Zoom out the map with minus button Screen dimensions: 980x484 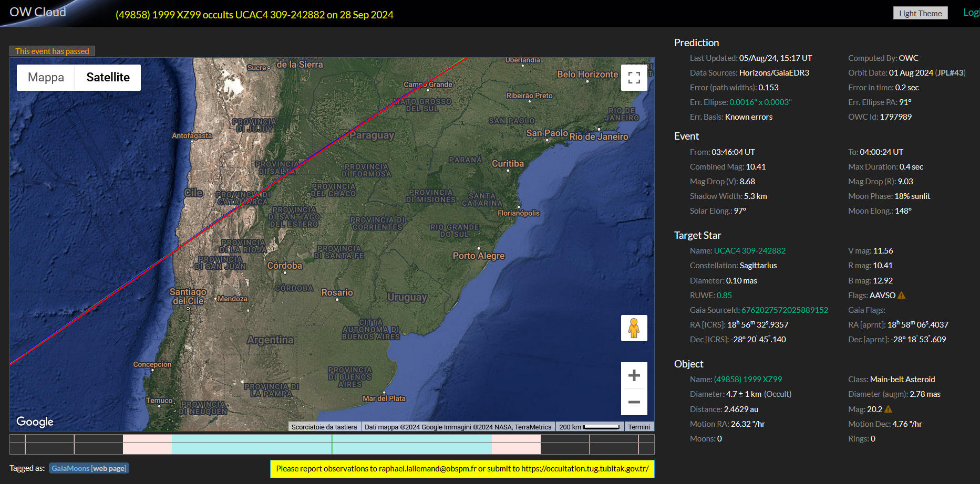634,402
